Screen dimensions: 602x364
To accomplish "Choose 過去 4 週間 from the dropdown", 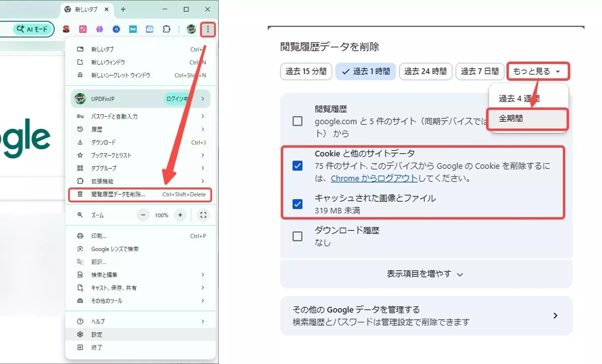I will [528, 98].
